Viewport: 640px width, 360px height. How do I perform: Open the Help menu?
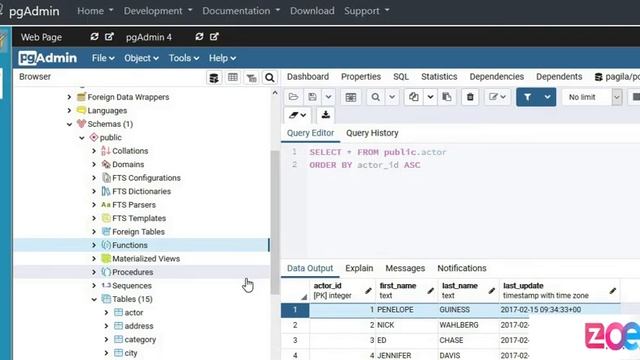coord(222,58)
